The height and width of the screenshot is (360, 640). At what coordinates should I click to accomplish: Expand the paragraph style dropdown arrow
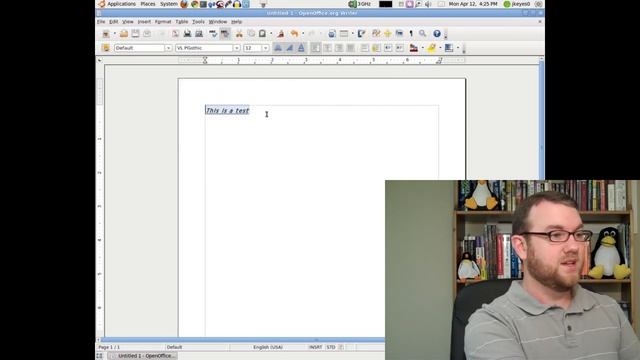168,48
